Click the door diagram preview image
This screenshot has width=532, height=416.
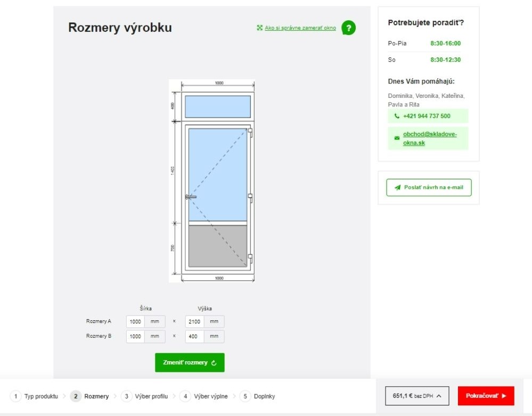[212, 181]
